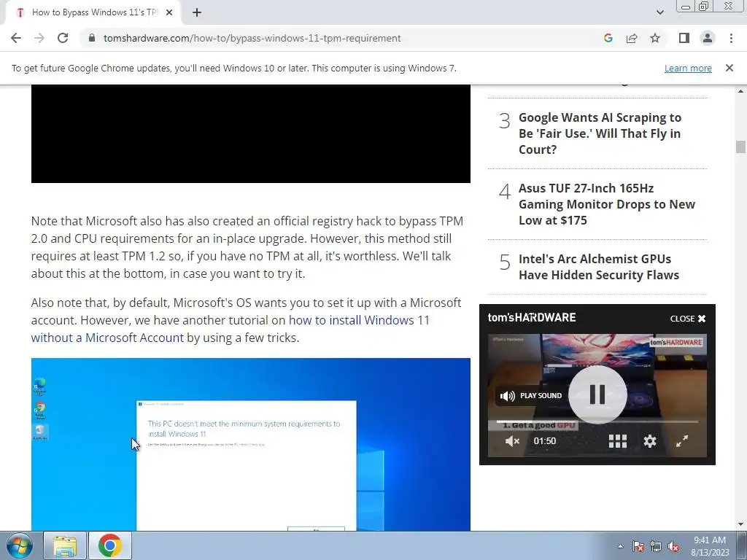Close the How to Bypass Windows 11 tab

click(169, 13)
